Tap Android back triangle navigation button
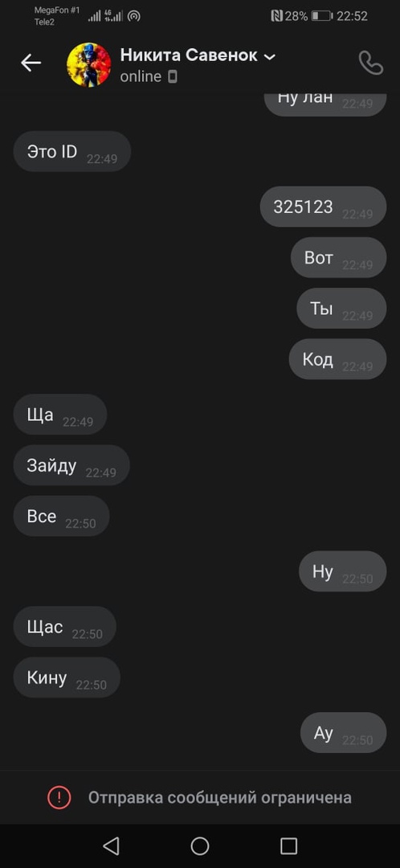400x868 pixels. 111,845
